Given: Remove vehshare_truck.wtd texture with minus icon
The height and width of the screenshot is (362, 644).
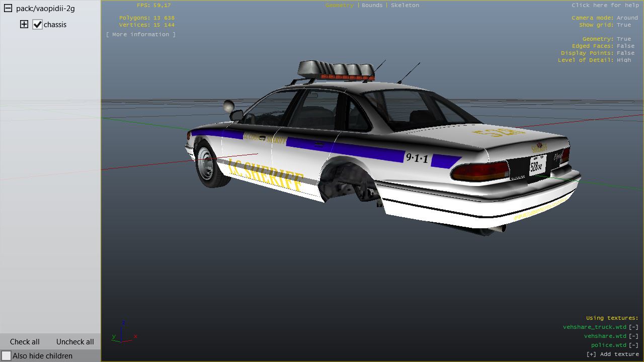Looking at the screenshot, I should tap(633, 327).
